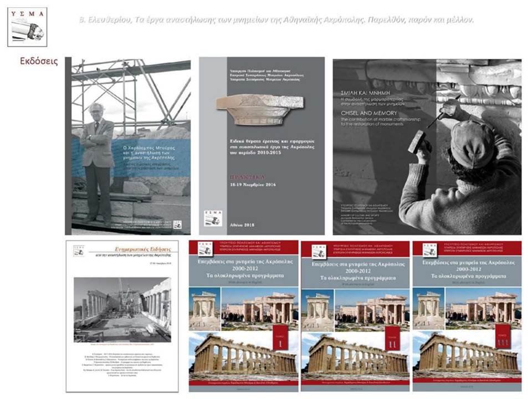
Task: Click the red volume tag marked II
Action: 392,339
